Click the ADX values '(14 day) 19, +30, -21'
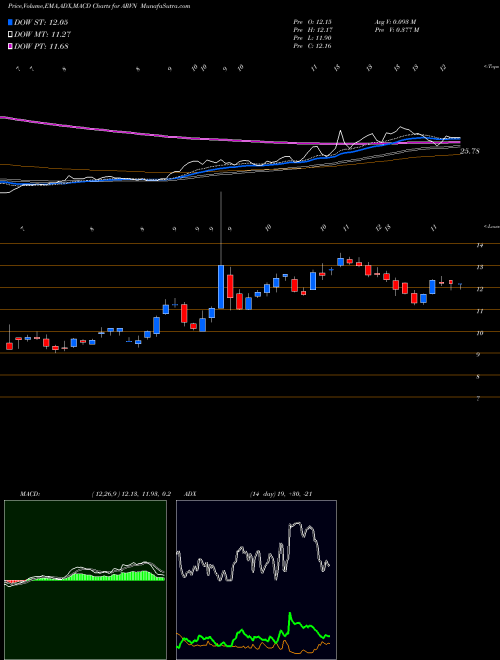Viewport: 500px width, 660px height. point(280,494)
